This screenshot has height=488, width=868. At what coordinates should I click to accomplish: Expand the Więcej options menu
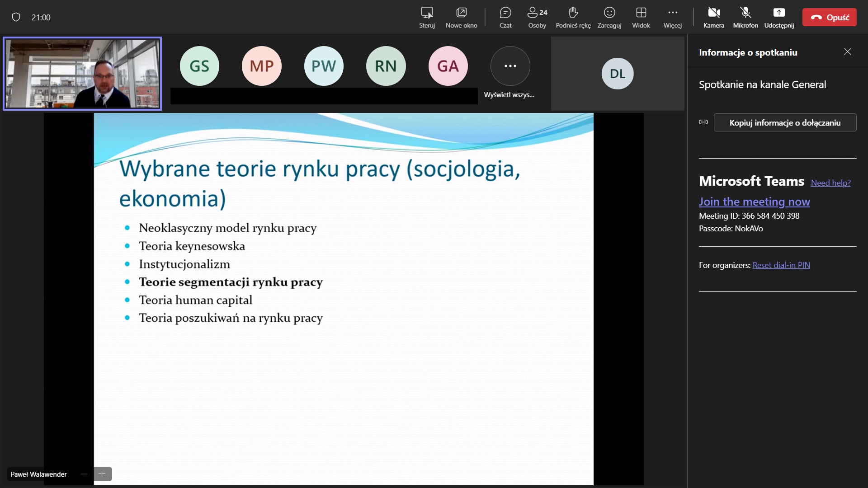click(673, 17)
